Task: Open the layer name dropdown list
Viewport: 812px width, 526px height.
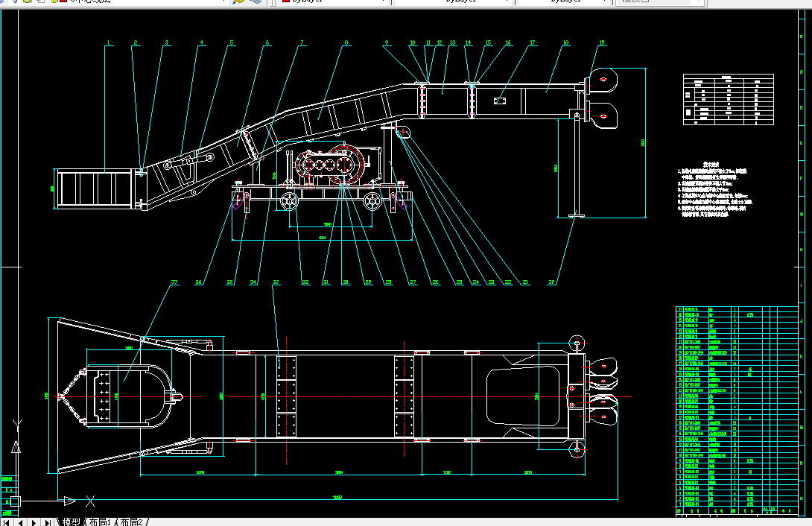Action: click(x=224, y=1)
